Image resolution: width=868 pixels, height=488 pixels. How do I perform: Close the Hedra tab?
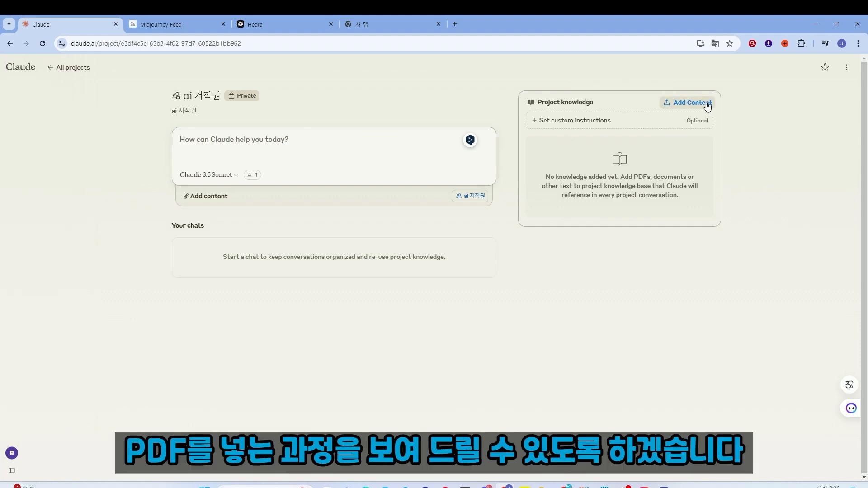330,24
